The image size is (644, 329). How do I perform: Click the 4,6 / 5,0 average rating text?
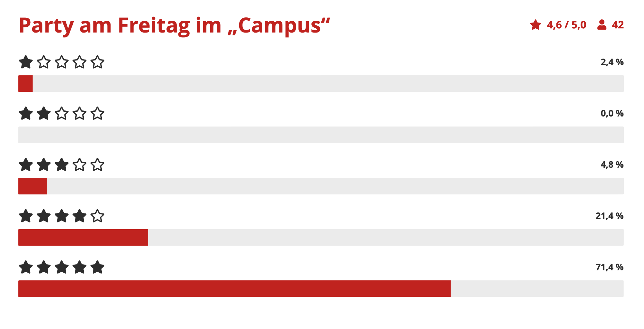566,25
